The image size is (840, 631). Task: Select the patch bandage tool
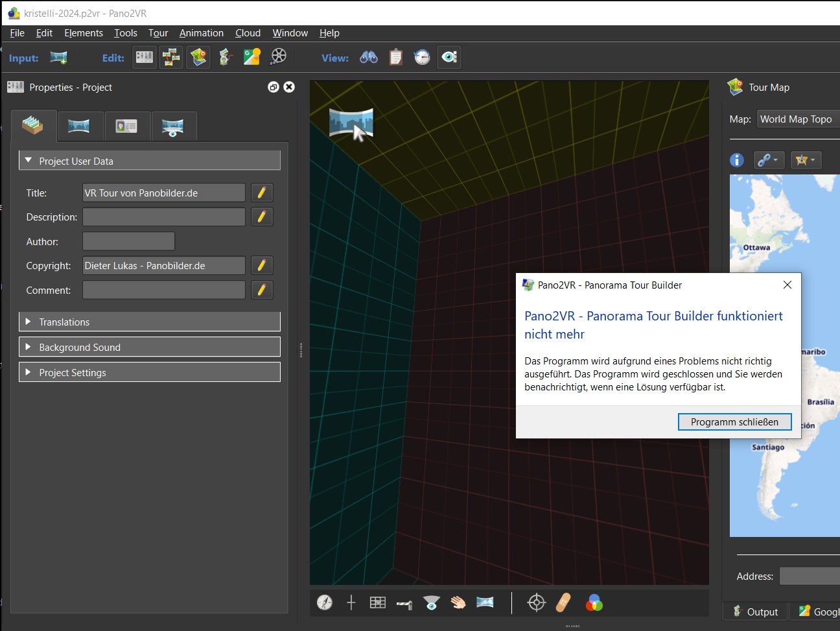pyautogui.click(x=563, y=603)
